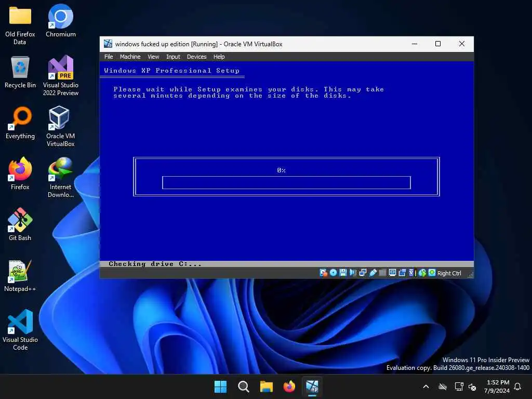Open the clock showing 1:52 PM
The image size is (532, 399).
click(x=497, y=387)
